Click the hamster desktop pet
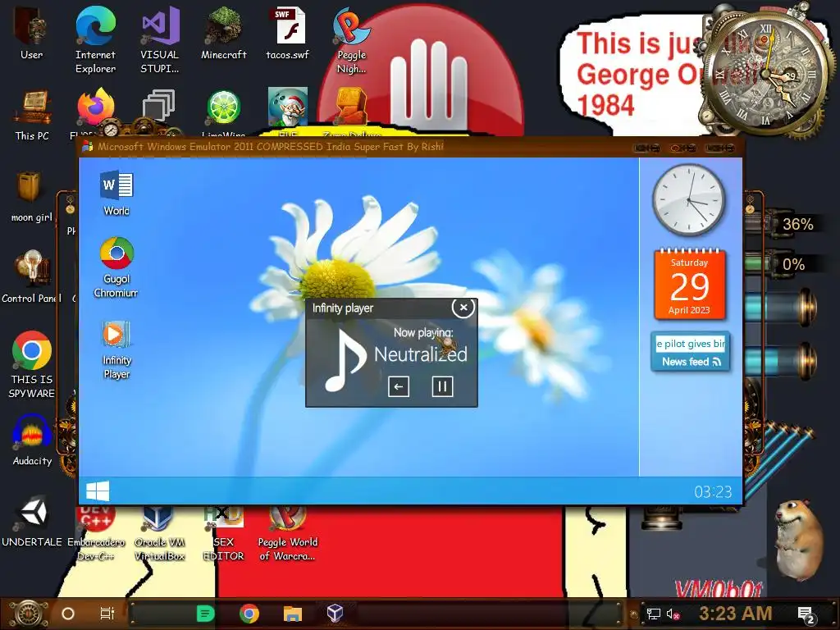Screen dimensions: 840x630 pos(798,538)
